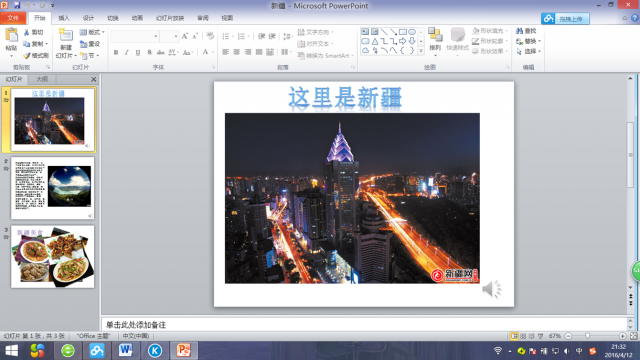
Task: Zoom in with the plus button
Action: click(x=622, y=336)
